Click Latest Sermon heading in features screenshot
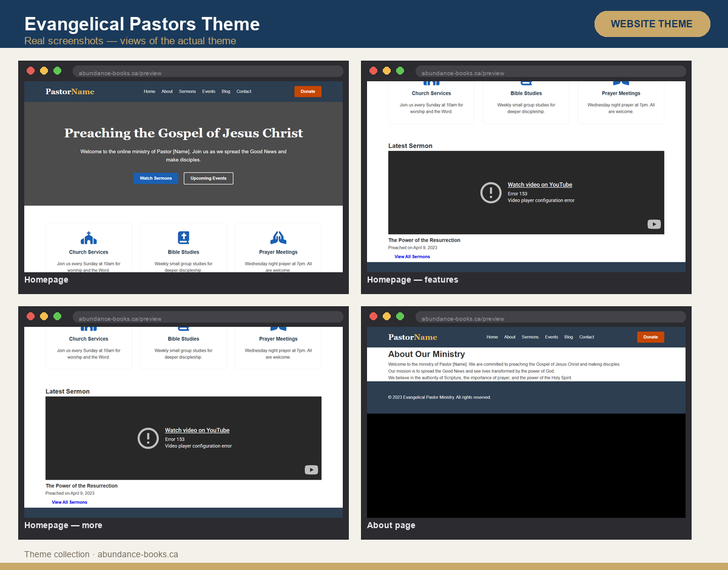Image resolution: width=728 pixels, height=570 pixels. (x=410, y=146)
